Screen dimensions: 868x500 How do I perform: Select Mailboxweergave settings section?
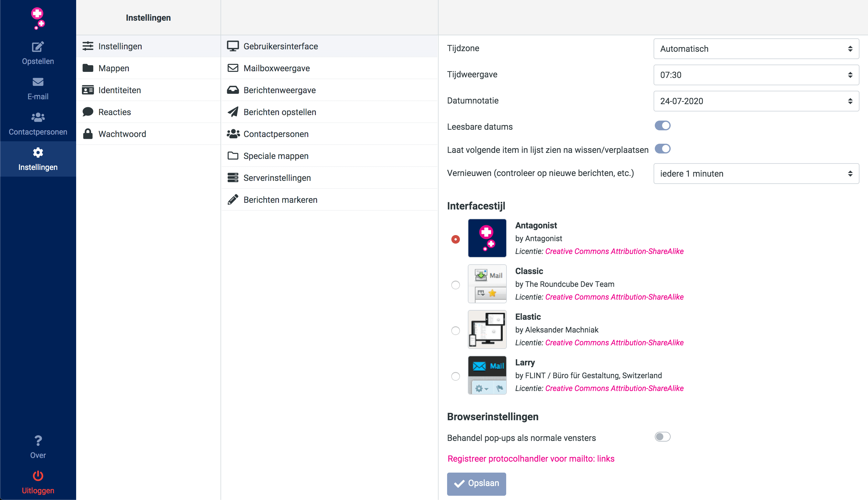tap(277, 68)
